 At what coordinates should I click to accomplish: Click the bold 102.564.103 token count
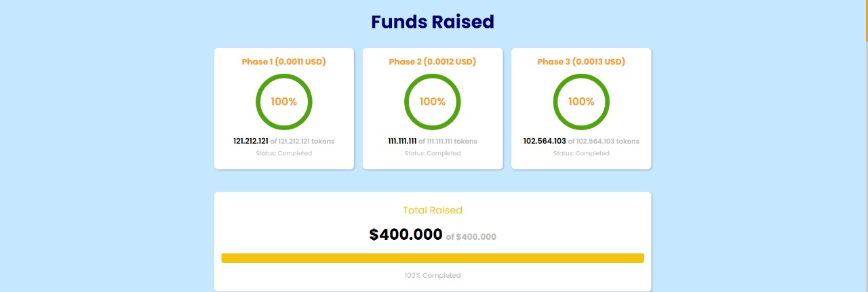tap(545, 142)
